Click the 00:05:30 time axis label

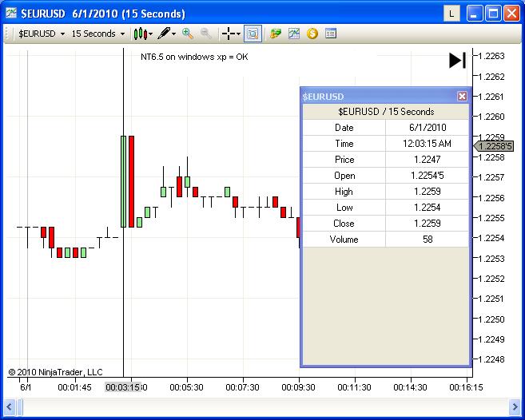click(186, 387)
